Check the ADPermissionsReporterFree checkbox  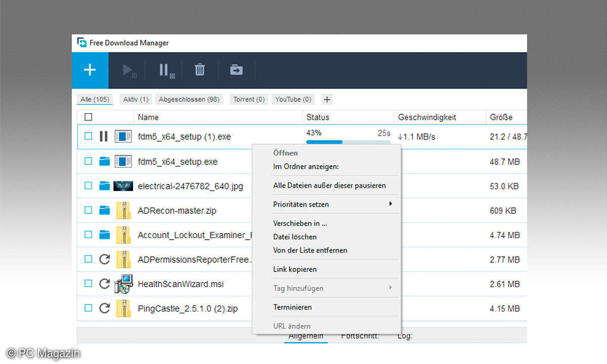[89, 259]
